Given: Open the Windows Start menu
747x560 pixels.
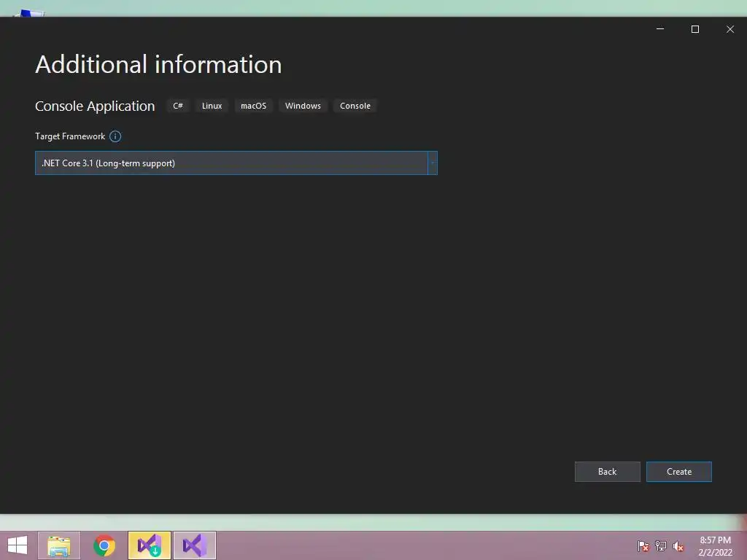Looking at the screenshot, I should tap(18, 545).
